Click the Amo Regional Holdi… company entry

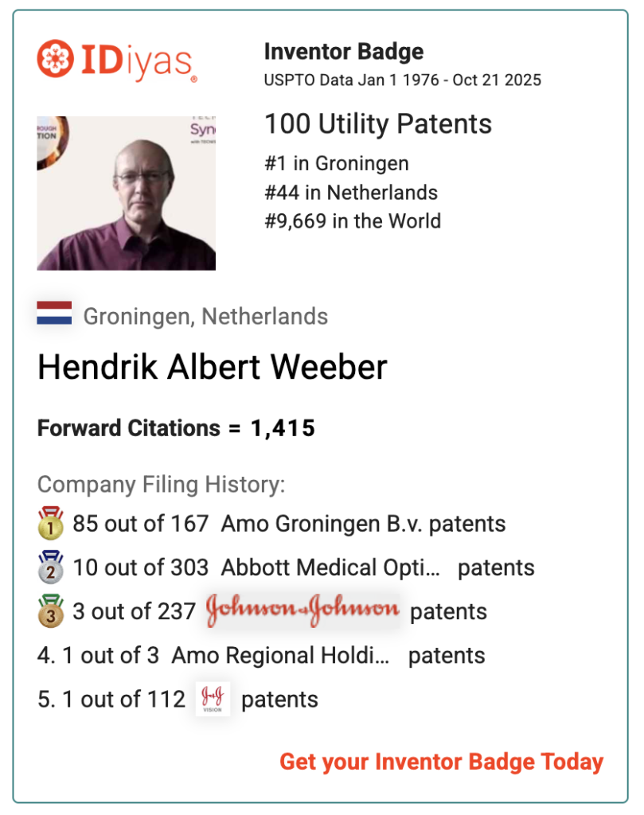(280, 656)
